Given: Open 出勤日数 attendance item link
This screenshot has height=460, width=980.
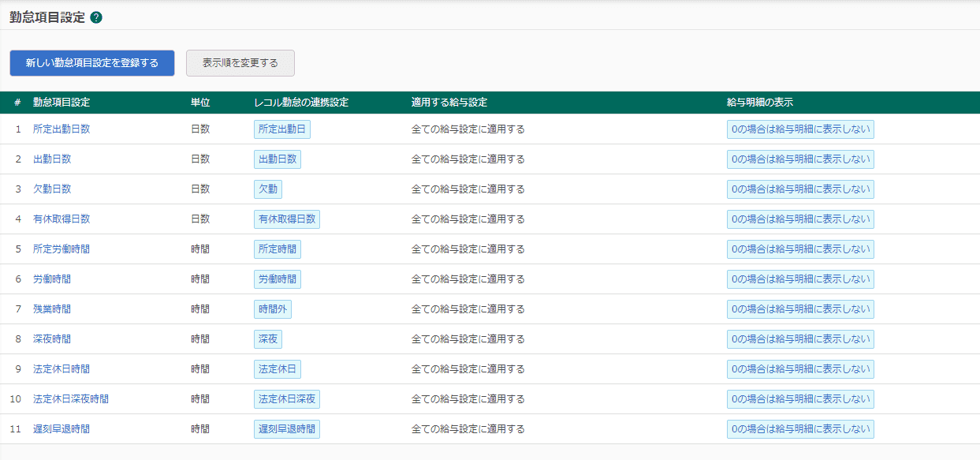Looking at the screenshot, I should click(52, 159).
